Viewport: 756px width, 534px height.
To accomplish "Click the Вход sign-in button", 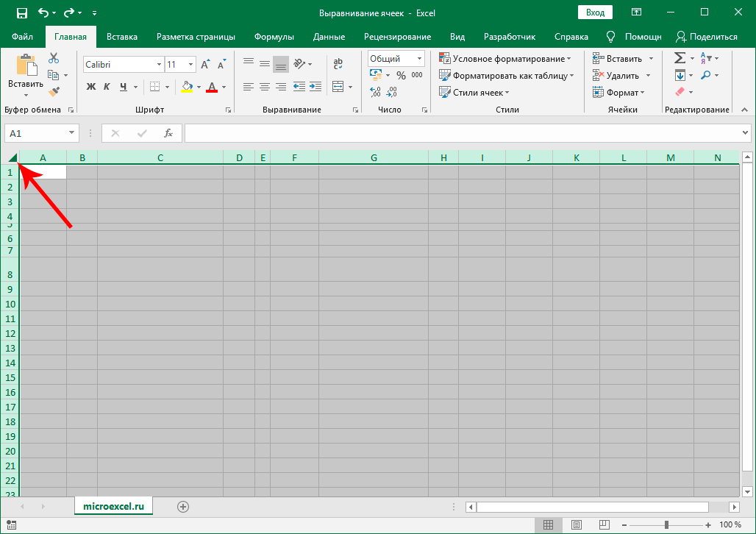I will [x=595, y=13].
